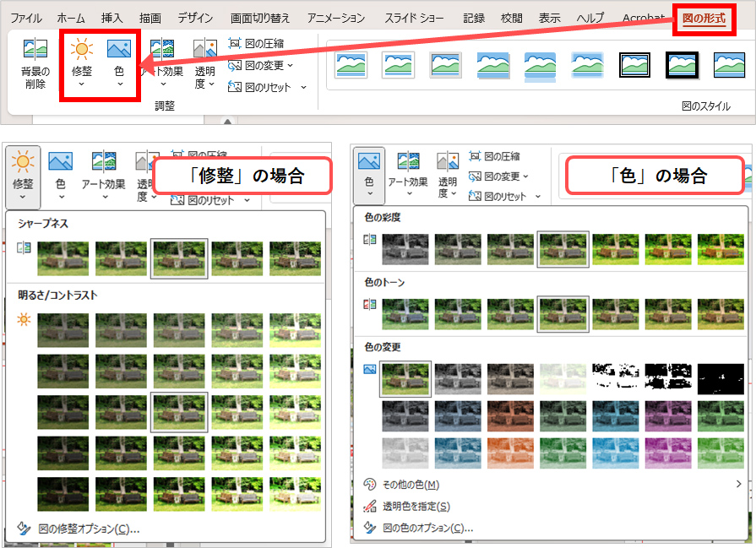This screenshot has height=548, width=756.
Task: Select the dark orange 色の変更 thumbnail
Action: 510,416
